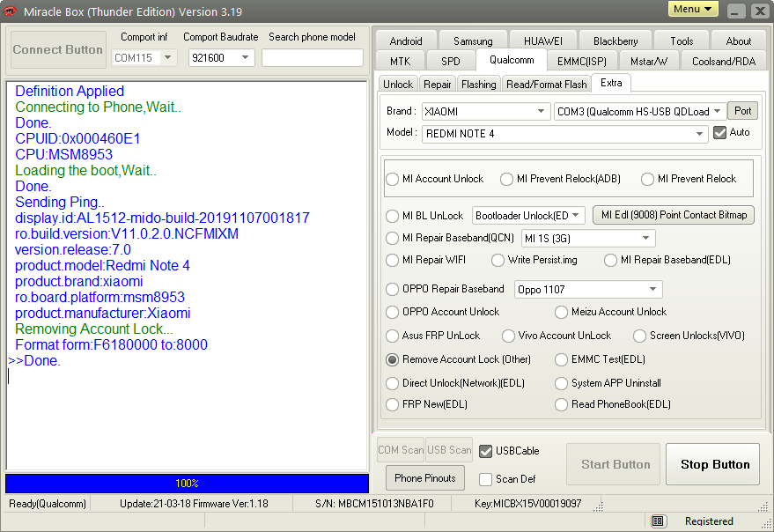Image resolution: width=774 pixels, height=532 pixels.
Task: Click the Search phone model input field
Action: [313, 58]
